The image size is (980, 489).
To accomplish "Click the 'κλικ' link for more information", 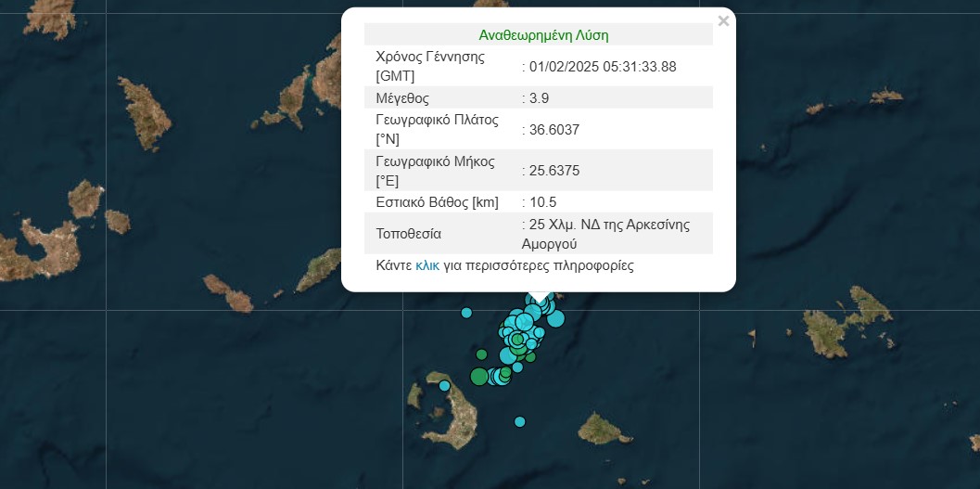I will (x=426, y=265).
